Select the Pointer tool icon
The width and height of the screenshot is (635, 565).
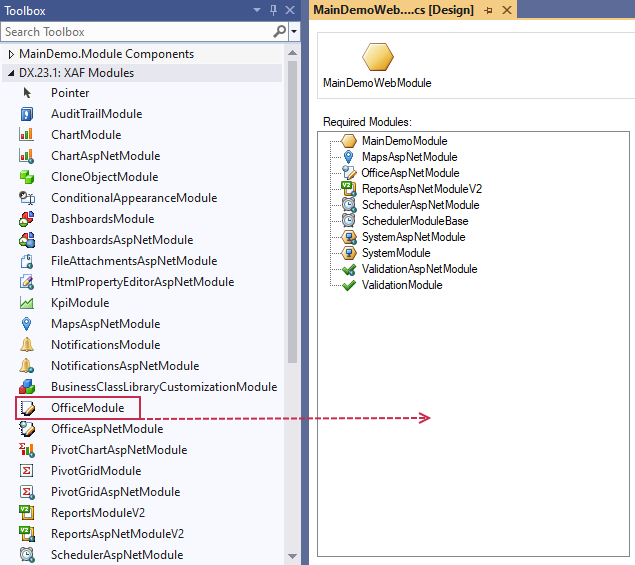pos(27,93)
